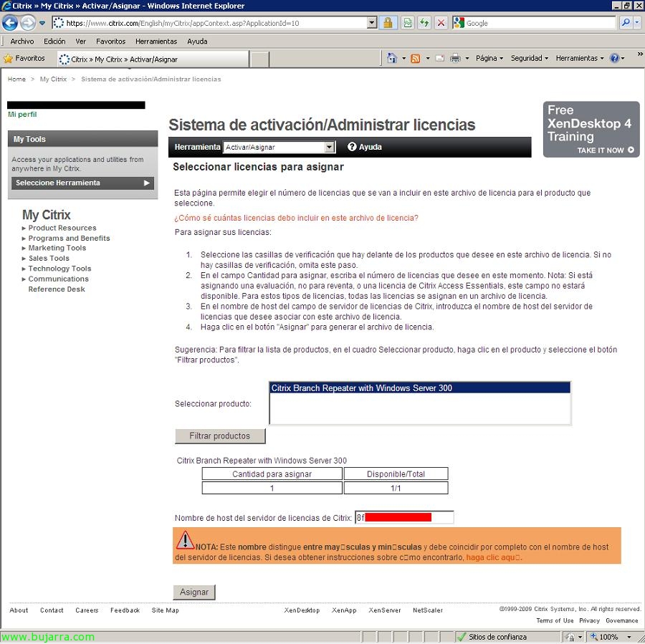Open the Herramientas command bar menu
This screenshot has width=645, height=644.
pyautogui.click(x=580, y=59)
